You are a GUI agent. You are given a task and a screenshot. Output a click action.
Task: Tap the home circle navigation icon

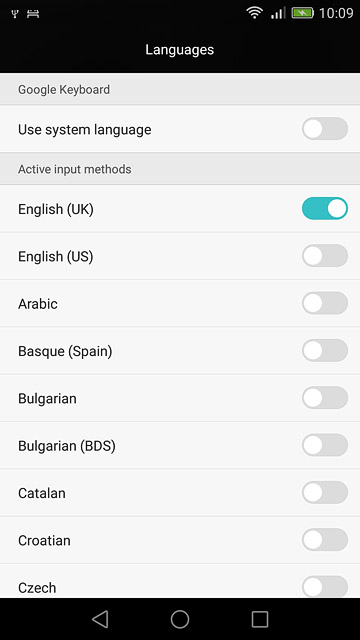click(180, 619)
